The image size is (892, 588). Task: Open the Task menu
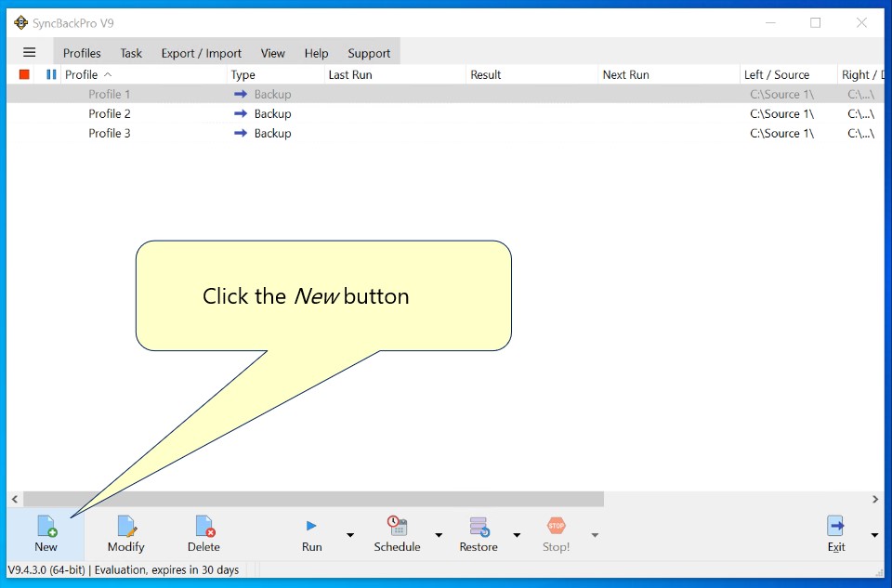tap(131, 53)
